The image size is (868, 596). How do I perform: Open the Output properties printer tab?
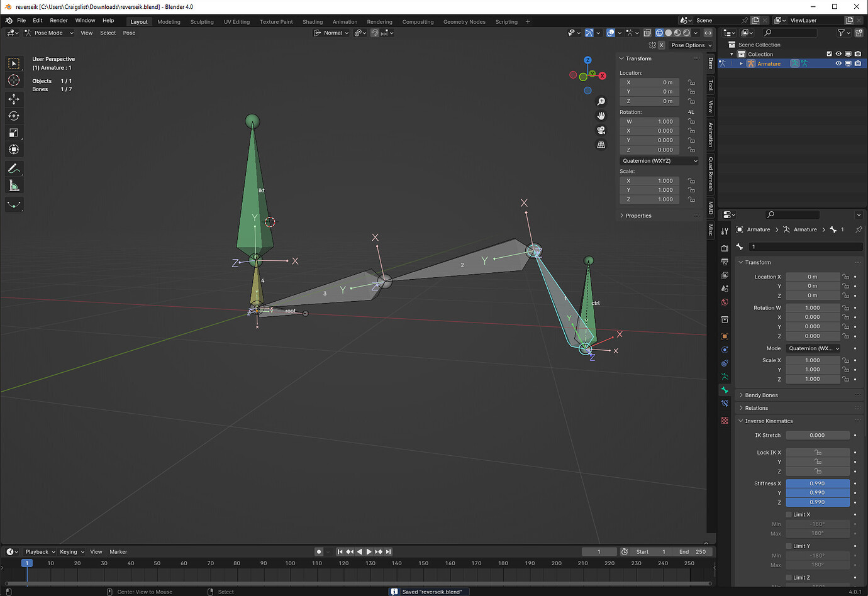point(725,262)
